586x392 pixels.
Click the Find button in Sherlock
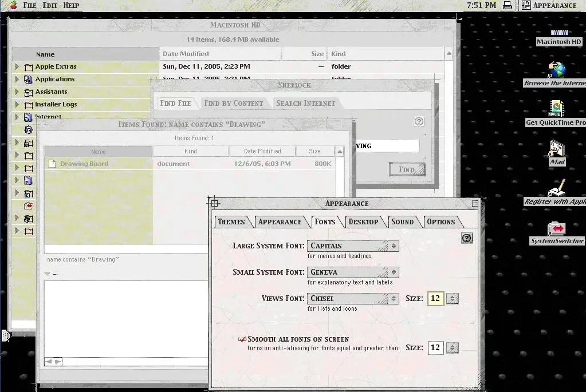click(407, 169)
